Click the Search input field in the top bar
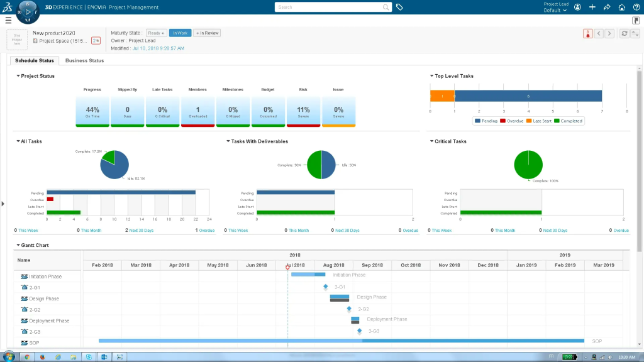The height and width of the screenshot is (362, 644). coord(328,8)
